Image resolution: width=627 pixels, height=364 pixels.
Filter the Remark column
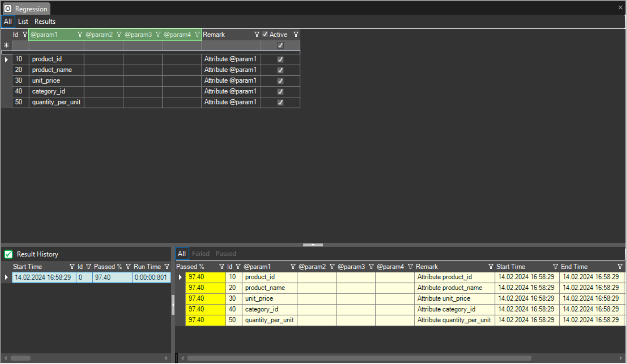[x=257, y=34]
